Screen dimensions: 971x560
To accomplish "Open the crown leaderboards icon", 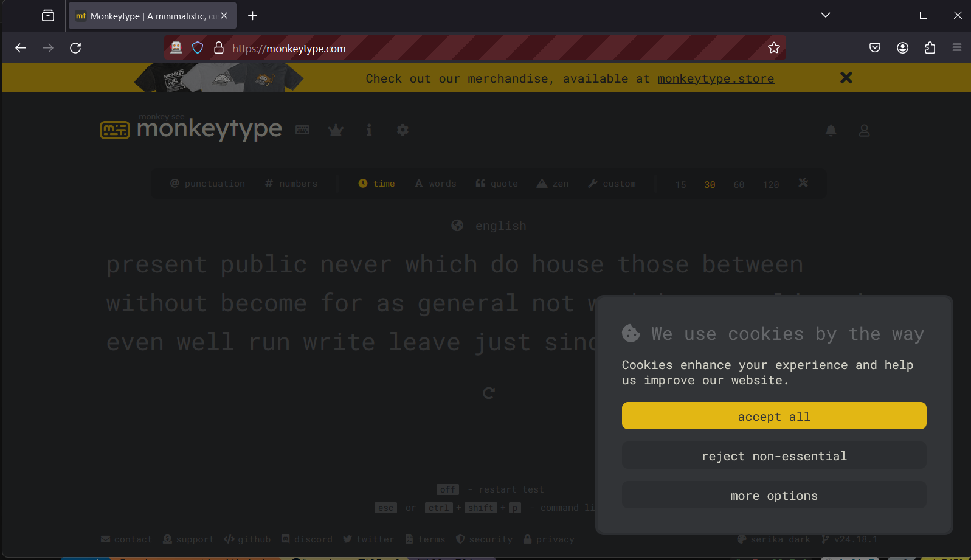I will pyautogui.click(x=336, y=130).
